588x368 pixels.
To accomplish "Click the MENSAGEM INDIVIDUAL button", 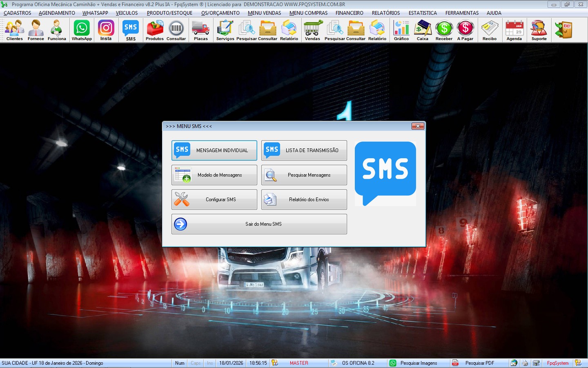I will point(214,150).
